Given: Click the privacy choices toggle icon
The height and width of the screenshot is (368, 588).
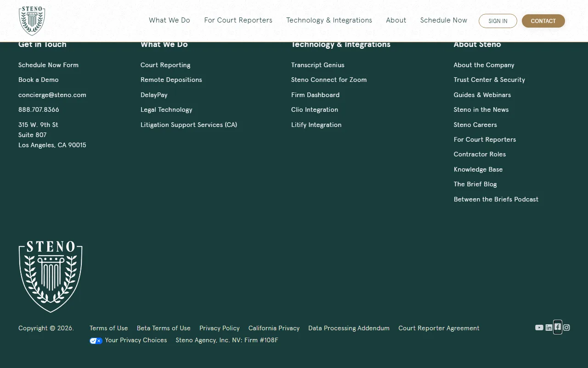Looking at the screenshot, I should 96,341.
